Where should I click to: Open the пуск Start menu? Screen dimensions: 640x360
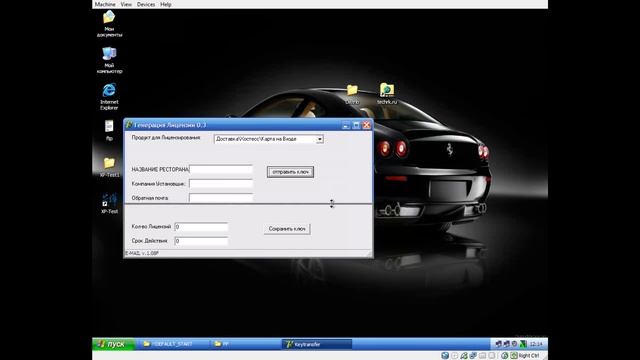coord(113,344)
